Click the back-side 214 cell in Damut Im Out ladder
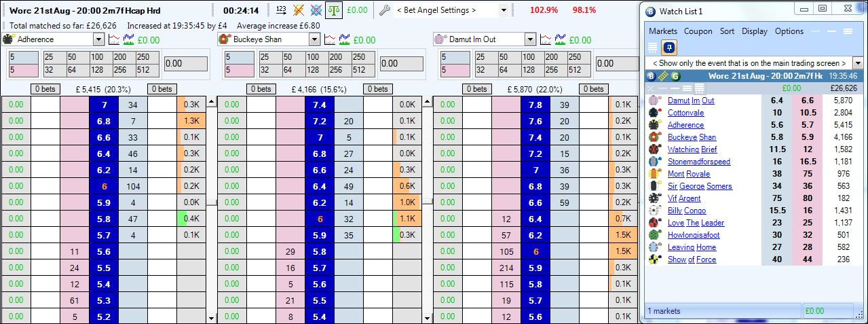 pyautogui.click(x=506, y=268)
